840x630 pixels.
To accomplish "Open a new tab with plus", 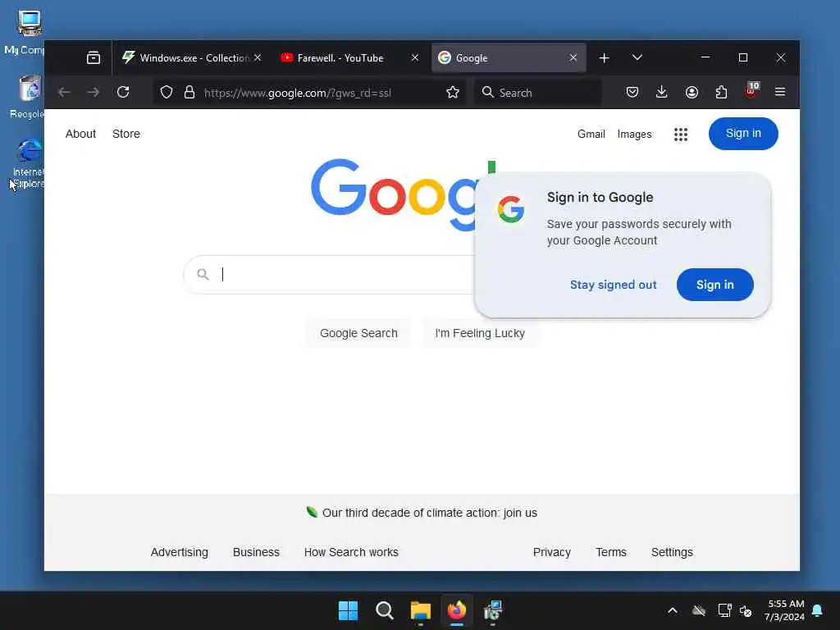I will [605, 58].
